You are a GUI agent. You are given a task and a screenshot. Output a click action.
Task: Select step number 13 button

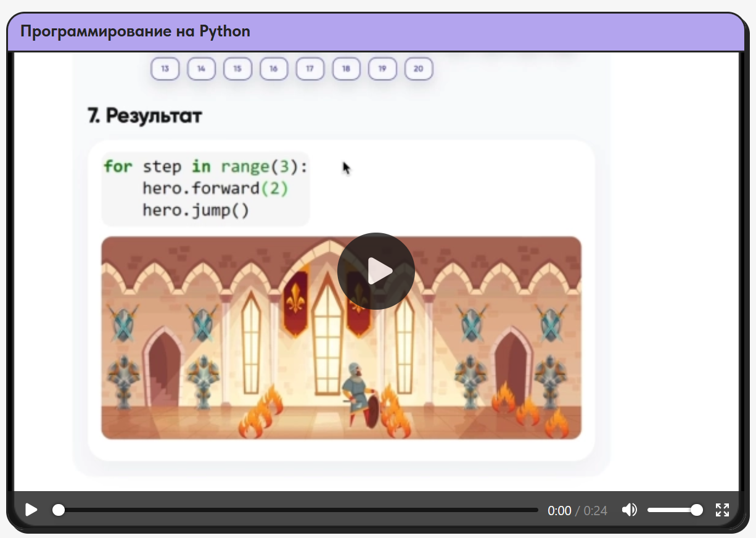165,69
